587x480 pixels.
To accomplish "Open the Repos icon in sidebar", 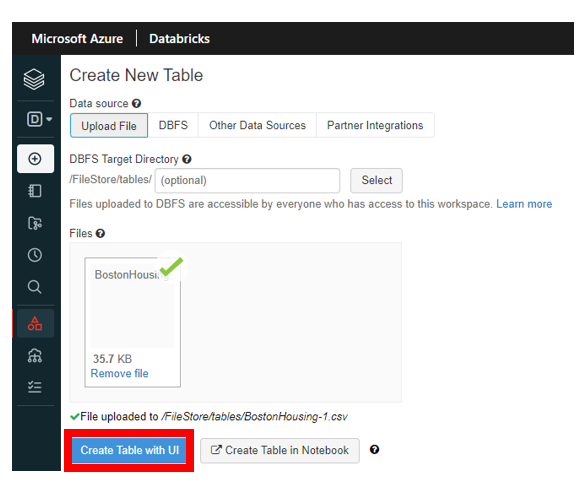I will 35,223.
